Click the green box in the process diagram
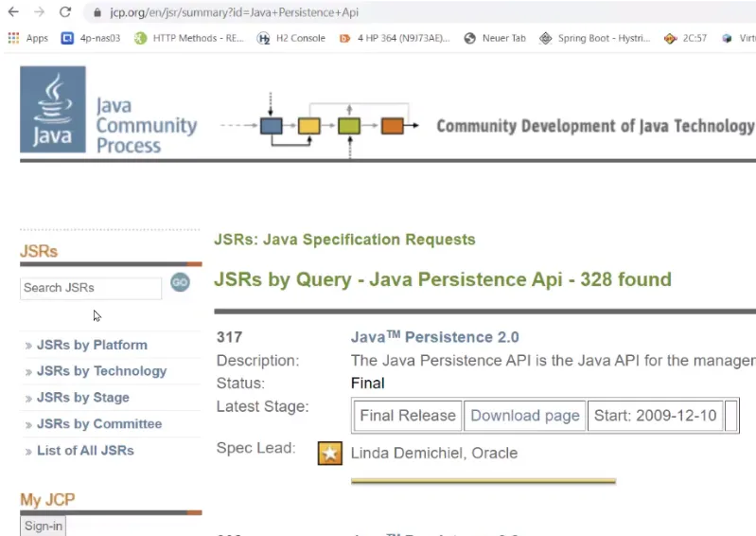Screen dimensions: 756x536 [x=349, y=126]
